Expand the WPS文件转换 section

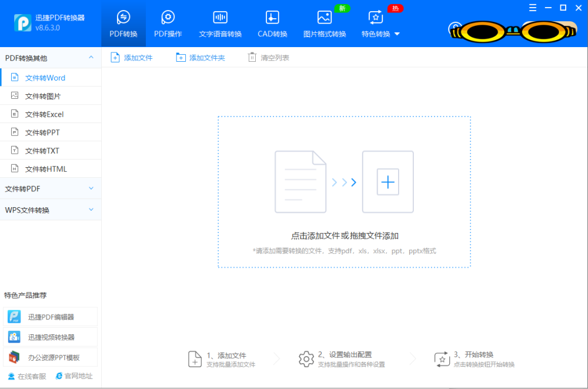(x=51, y=210)
